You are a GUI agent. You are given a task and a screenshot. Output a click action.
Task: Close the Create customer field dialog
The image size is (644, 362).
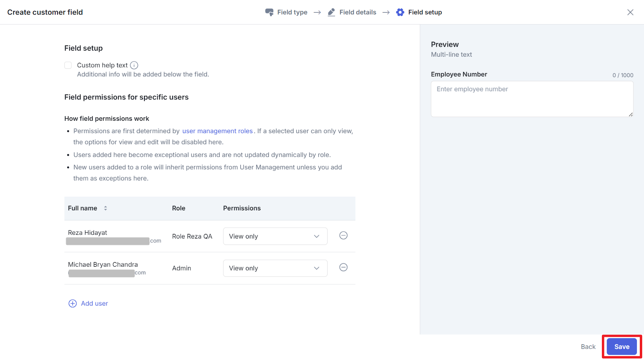click(630, 12)
